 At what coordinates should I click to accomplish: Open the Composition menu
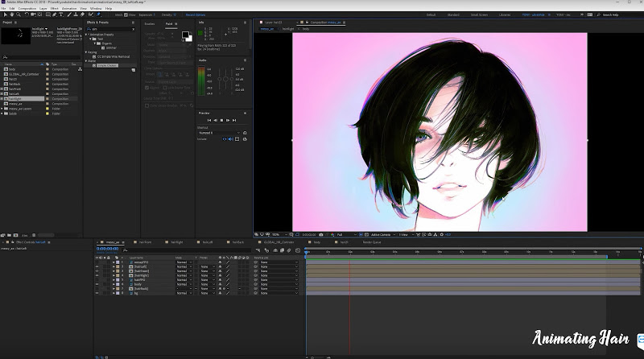(x=27, y=8)
